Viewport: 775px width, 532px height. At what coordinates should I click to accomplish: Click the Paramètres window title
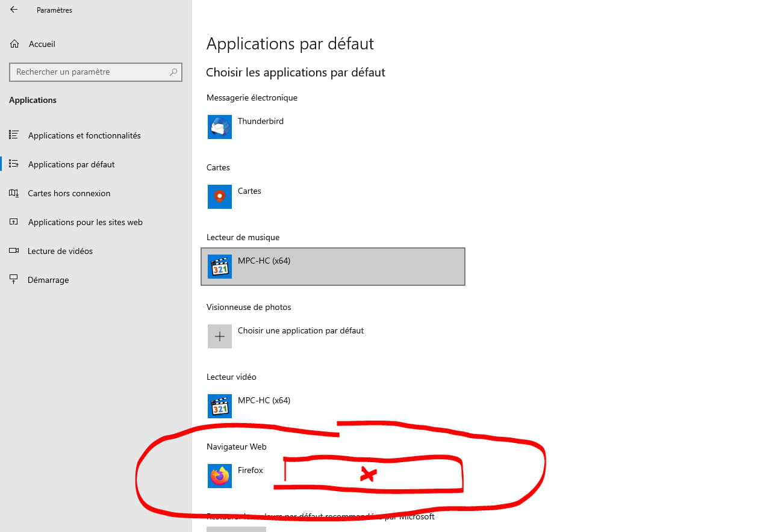54,10
